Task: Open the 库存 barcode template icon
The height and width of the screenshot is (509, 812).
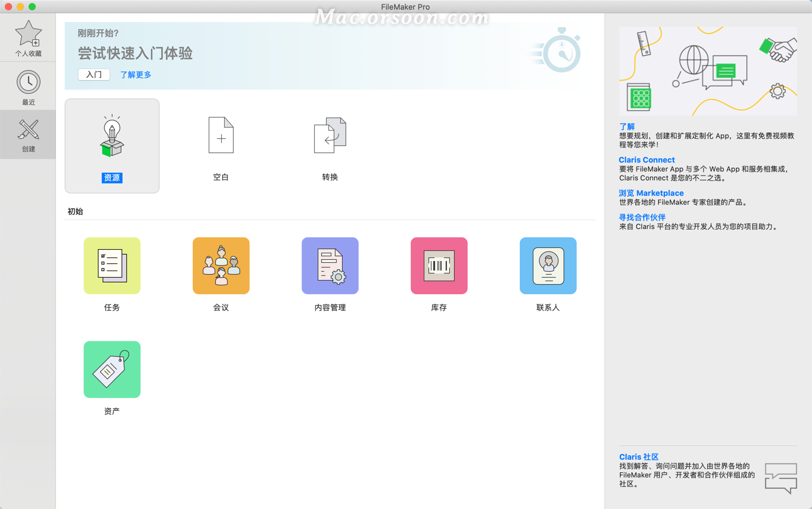Action: [x=439, y=266]
